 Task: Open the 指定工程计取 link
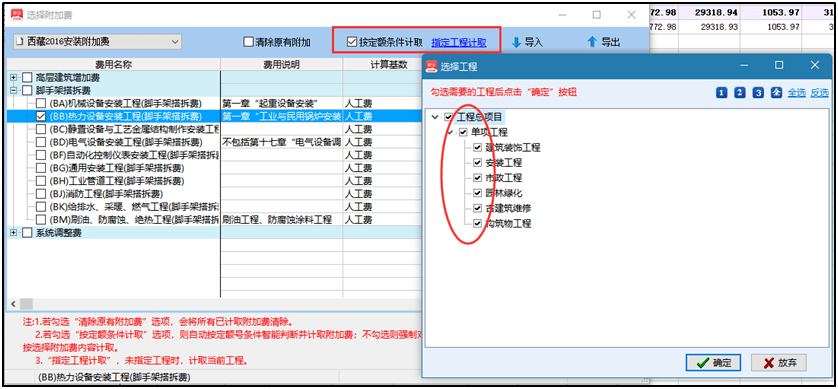[459, 42]
